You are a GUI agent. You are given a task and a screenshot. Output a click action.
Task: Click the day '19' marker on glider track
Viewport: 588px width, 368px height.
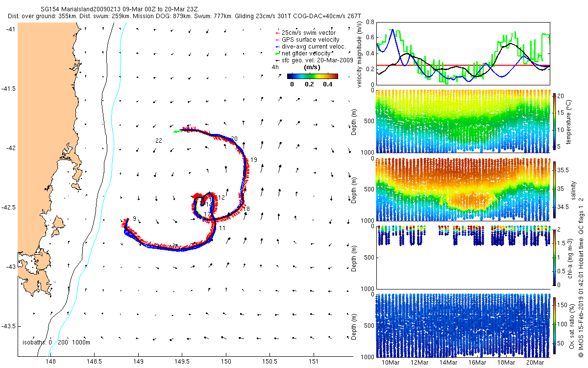tap(254, 160)
